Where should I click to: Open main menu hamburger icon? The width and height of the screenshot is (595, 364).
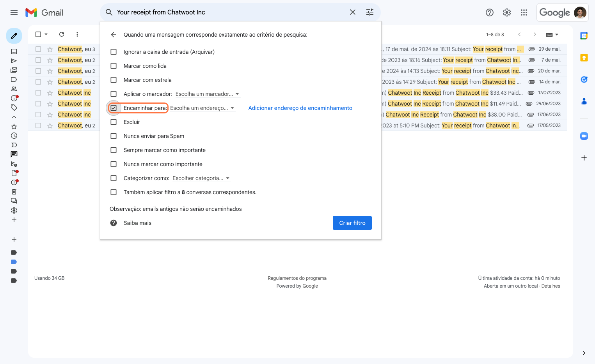[x=14, y=12]
